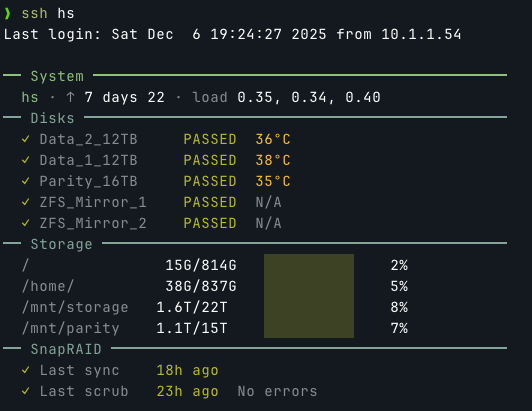
Task: Click the load value 0.35
Action: pos(255,97)
